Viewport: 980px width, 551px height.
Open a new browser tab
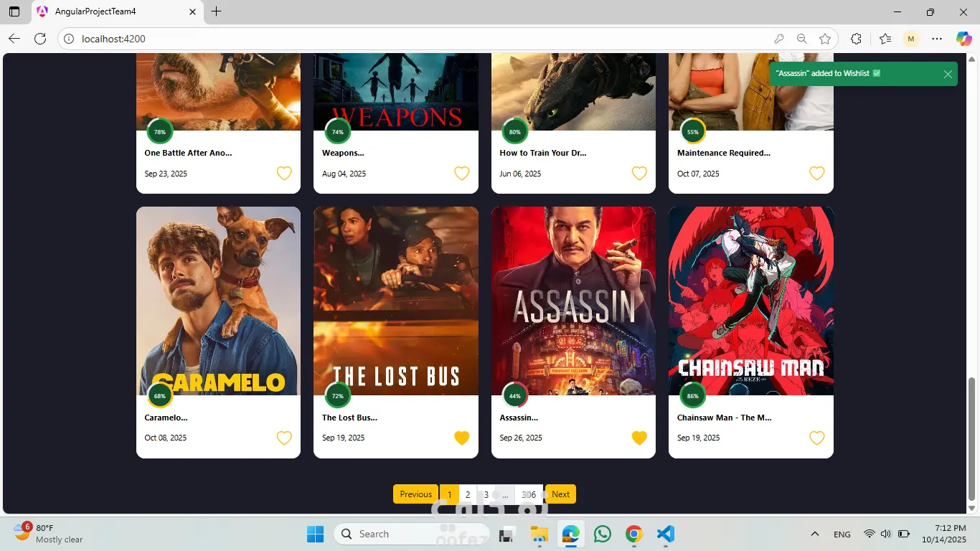[217, 11]
